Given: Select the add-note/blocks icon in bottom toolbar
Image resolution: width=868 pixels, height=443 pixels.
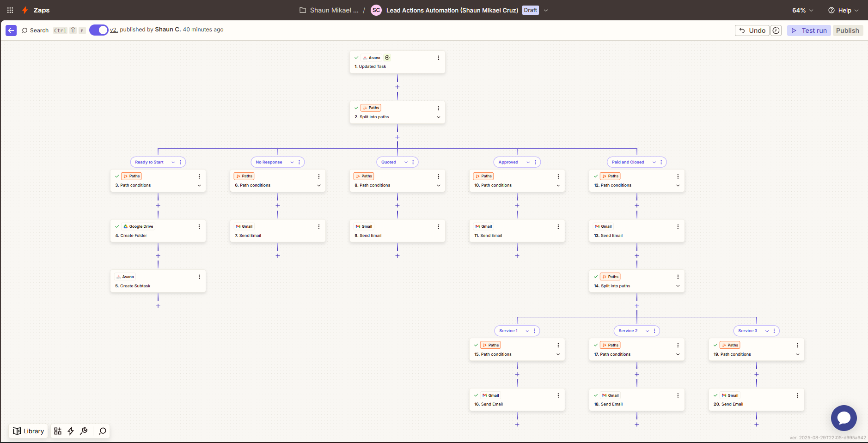Looking at the screenshot, I should point(58,431).
